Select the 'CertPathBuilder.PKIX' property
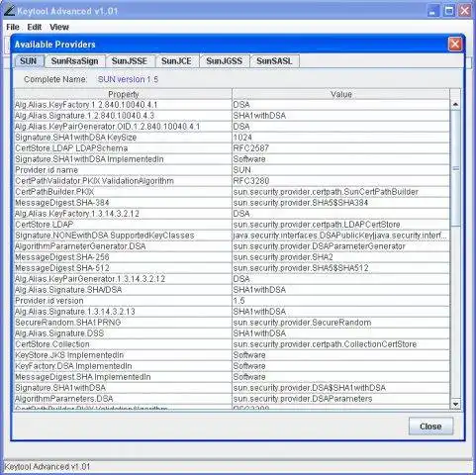Image resolution: width=476 pixels, height=475 pixels. (x=123, y=192)
